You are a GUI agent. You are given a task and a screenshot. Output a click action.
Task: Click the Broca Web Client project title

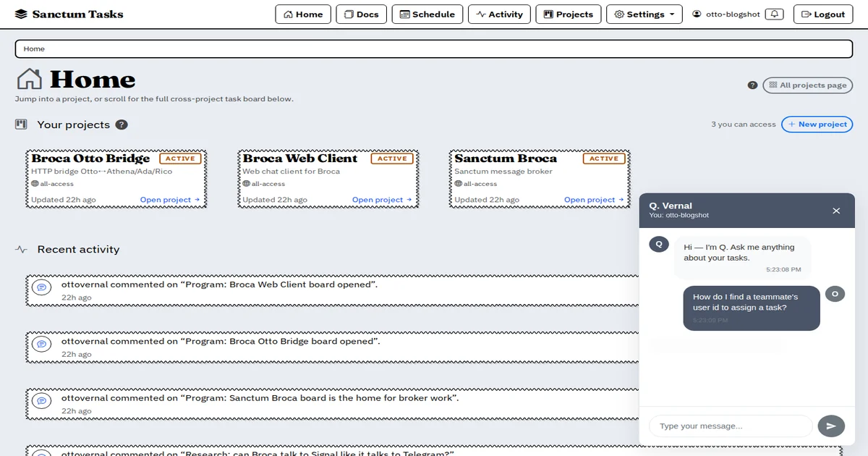coord(300,159)
